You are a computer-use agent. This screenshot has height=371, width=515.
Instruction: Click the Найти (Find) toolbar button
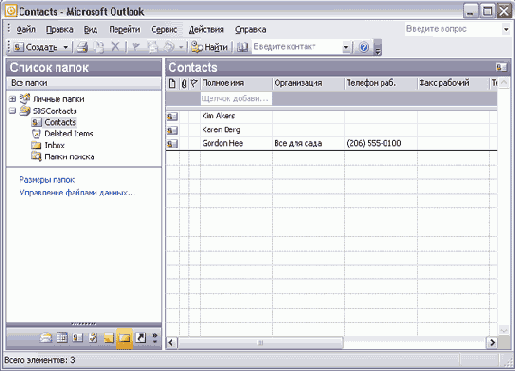(x=209, y=47)
